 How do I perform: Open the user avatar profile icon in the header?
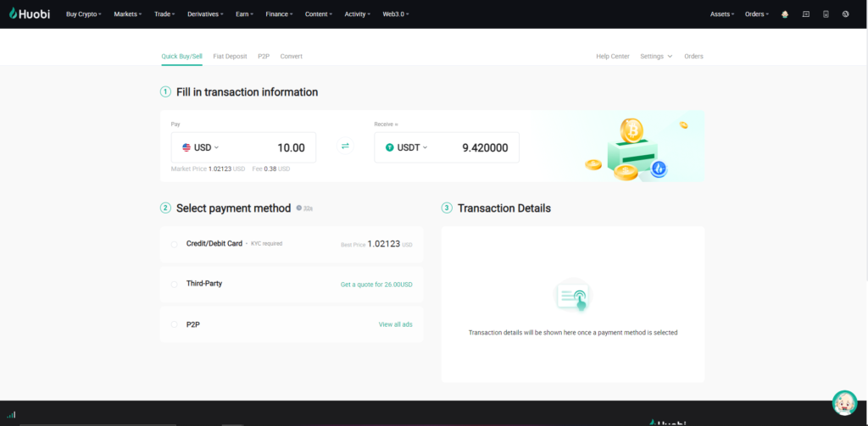[785, 14]
